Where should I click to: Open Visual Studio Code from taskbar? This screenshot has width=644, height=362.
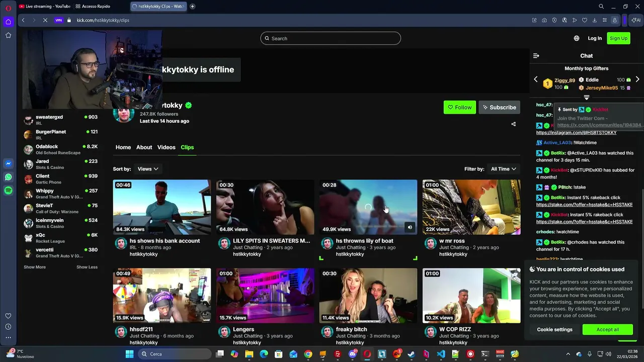(x=441, y=354)
